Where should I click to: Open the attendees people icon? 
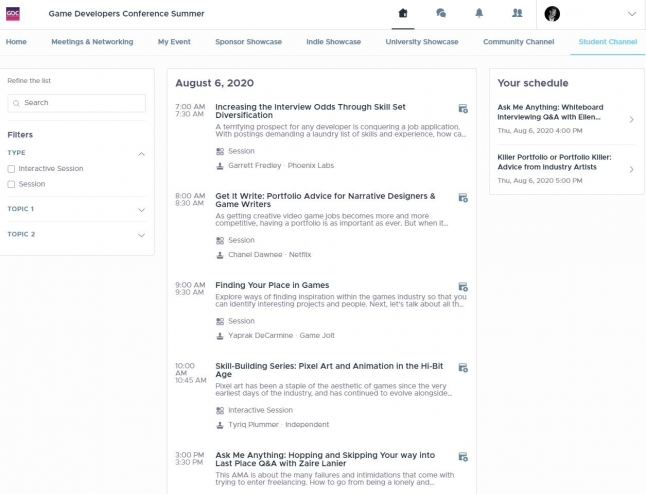coord(517,14)
